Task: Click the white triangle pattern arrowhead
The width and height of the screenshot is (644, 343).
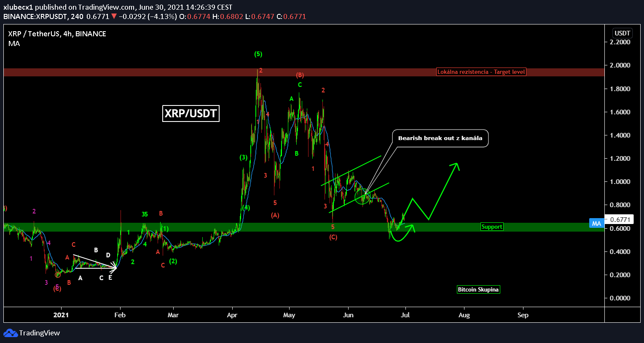Action: click(x=114, y=267)
